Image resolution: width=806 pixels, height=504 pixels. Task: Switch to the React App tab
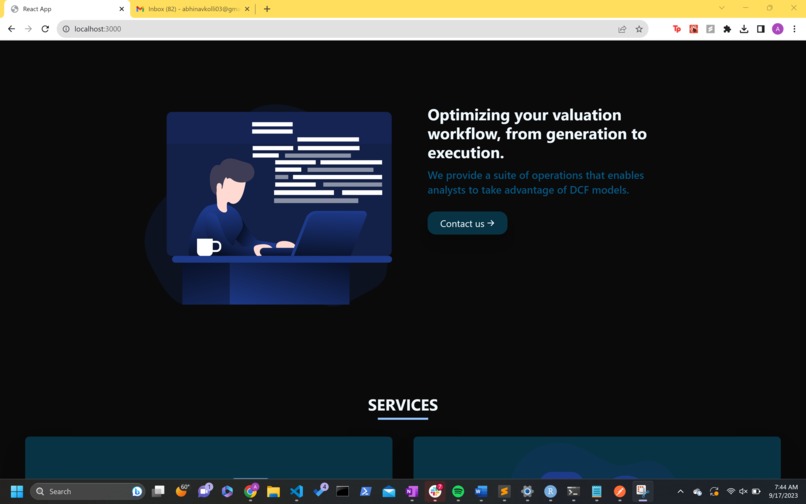[x=65, y=9]
